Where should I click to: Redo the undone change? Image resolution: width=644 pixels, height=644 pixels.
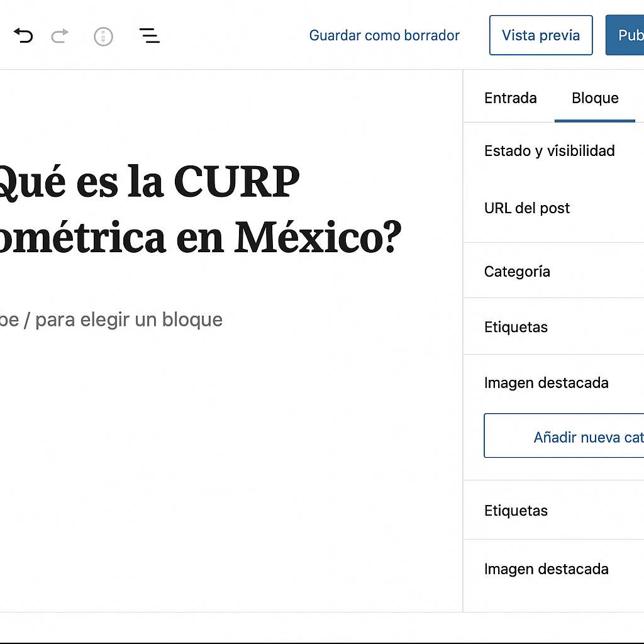tap(60, 36)
